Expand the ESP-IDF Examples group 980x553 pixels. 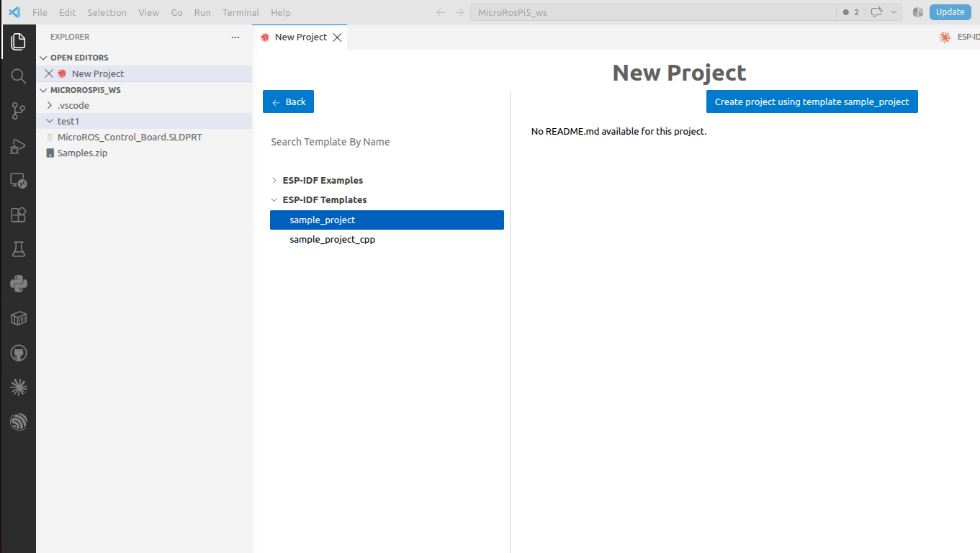274,180
